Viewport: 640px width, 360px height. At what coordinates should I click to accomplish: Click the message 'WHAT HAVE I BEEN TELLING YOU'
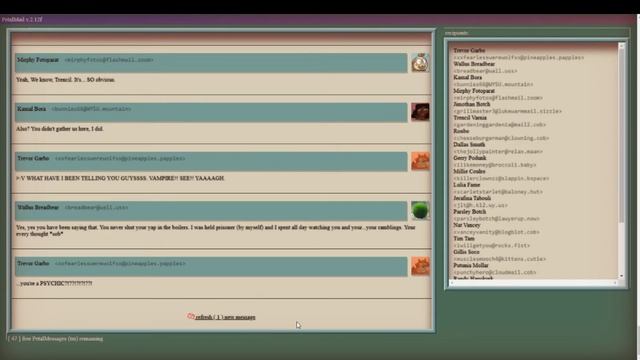point(120,178)
